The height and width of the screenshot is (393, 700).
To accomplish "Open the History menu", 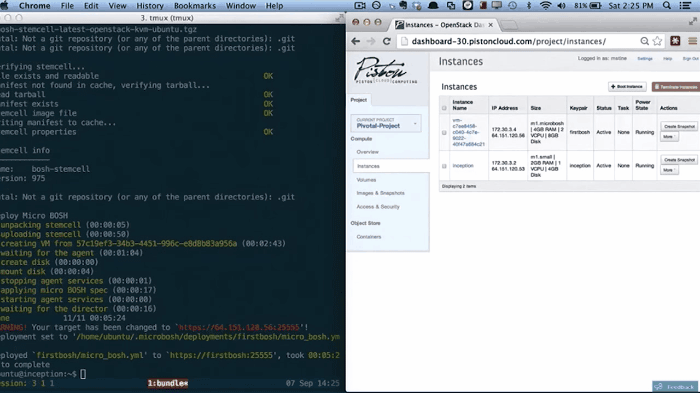I will coord(150,6).
